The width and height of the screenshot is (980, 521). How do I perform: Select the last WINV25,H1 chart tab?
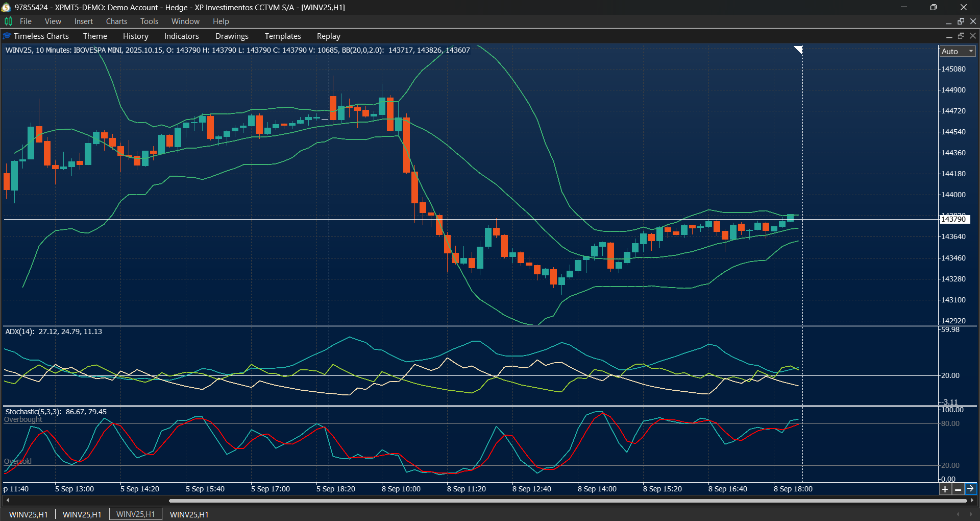click(188, 514)
